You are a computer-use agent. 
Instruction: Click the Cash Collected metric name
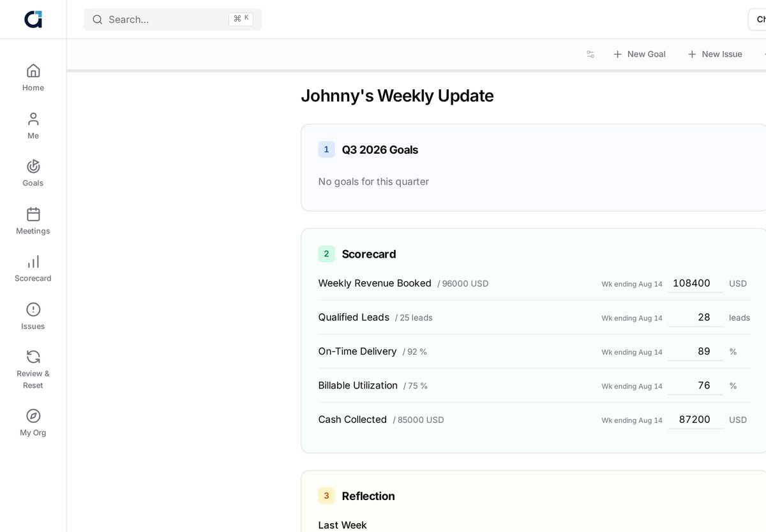click(x=352, y=420)
